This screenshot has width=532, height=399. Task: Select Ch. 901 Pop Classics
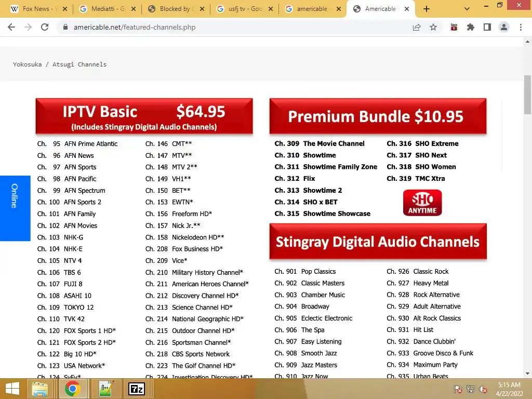(x=305, y=271)
